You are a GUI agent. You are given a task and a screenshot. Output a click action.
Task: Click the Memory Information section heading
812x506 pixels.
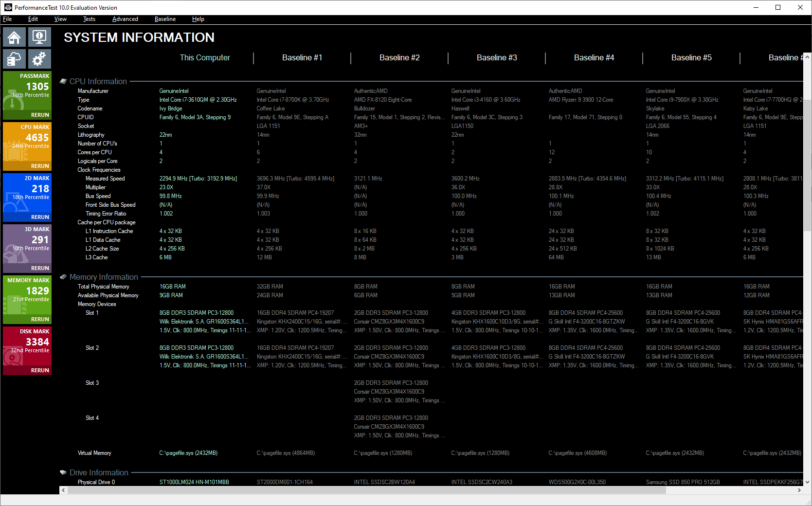104,277
